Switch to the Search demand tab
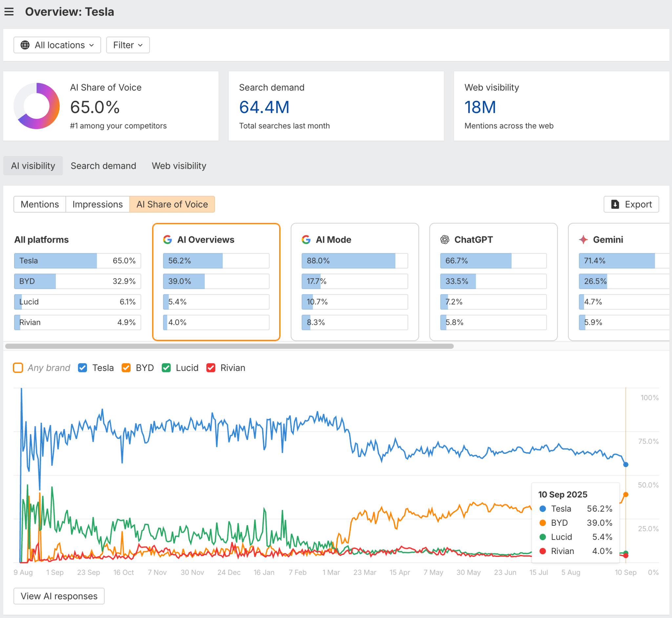Viewport: 672px width, 618px height. (x=103, y=166)
